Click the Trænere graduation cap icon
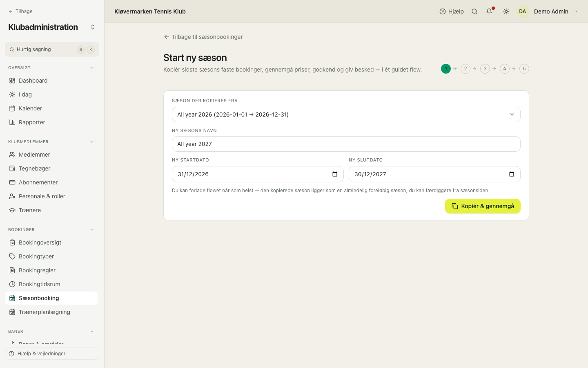588x368 pixels. pos(12,210)
